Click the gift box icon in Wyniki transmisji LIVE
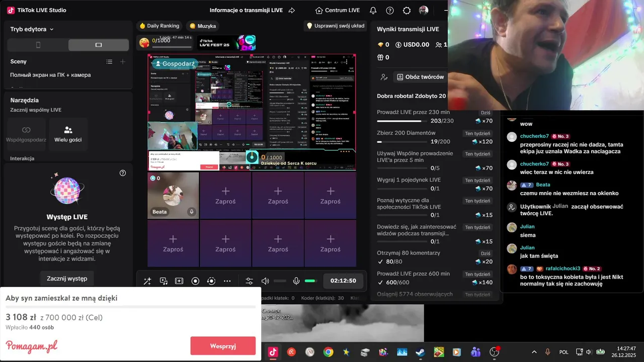 point(380,57)
